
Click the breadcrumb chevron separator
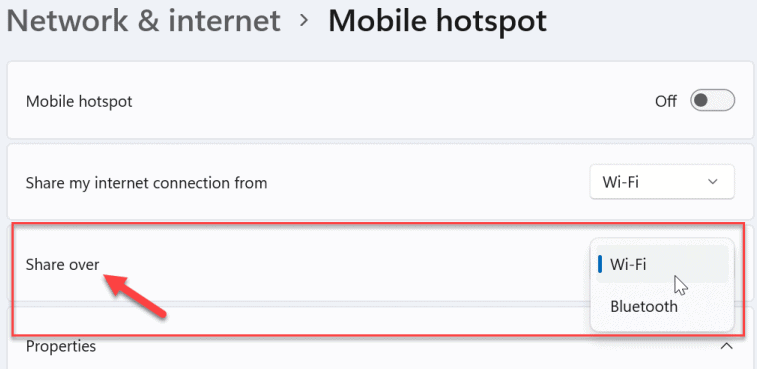coord(304,21)
